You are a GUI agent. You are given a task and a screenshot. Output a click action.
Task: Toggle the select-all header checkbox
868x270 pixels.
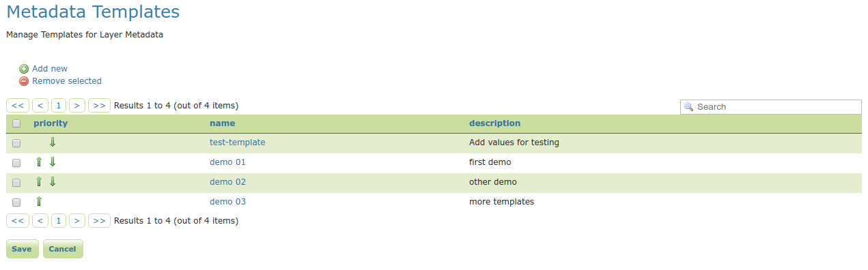(x=16, y=123)
